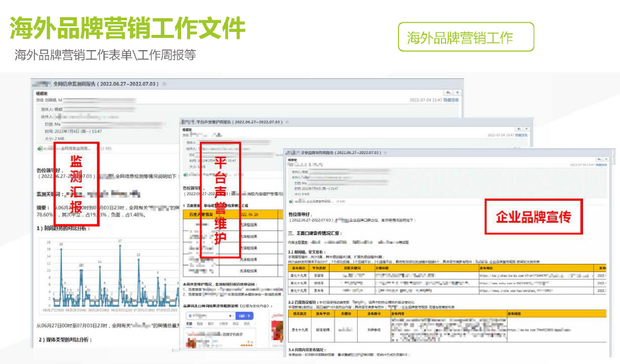Click 隐藏信息 in 企业品牌宣传周报告 email

click(x=601, y=165)
